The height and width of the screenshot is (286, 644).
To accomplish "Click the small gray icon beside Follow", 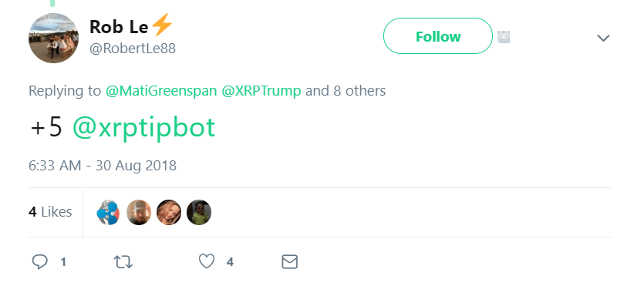I will tap(504, 37).
